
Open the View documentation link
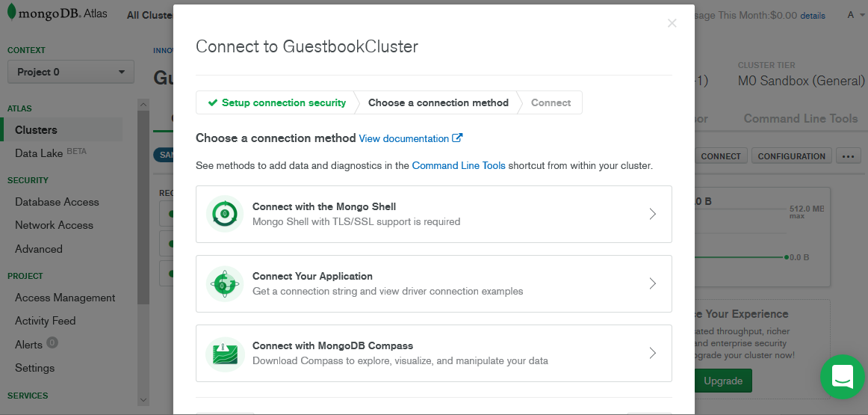(404, 138)
